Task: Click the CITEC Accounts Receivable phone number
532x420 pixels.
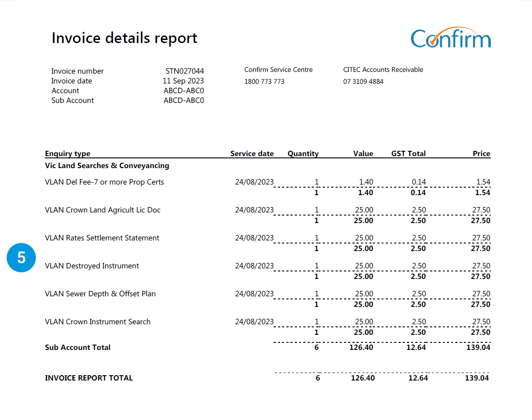Action: point(363,82)
